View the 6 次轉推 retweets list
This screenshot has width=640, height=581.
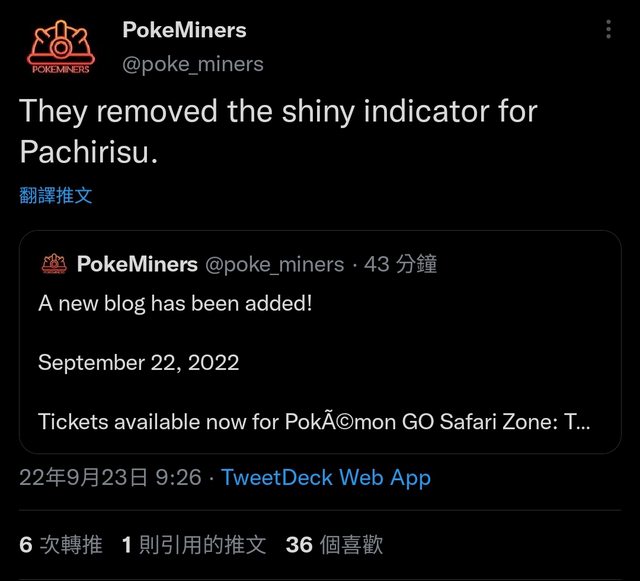[x=61, y=545]
